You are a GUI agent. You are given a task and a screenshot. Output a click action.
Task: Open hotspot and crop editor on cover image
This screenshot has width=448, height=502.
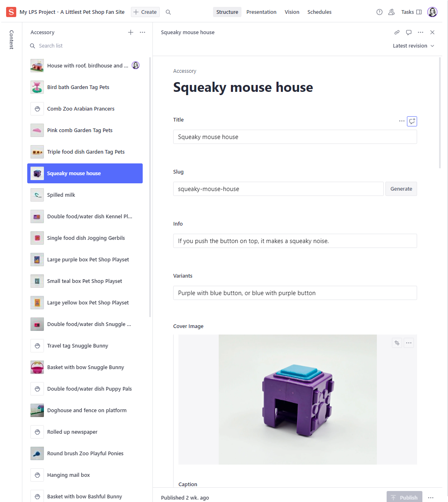pos(397,343)
